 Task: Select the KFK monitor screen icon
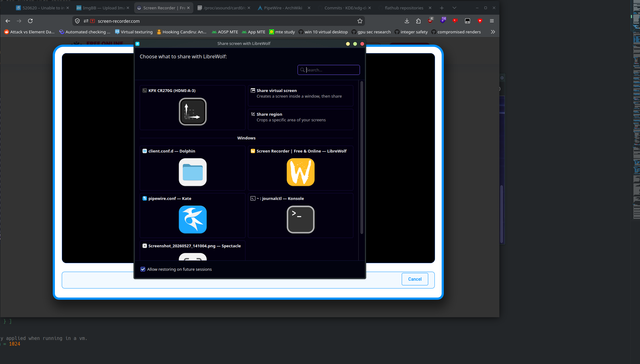click(x=193, y=111)
